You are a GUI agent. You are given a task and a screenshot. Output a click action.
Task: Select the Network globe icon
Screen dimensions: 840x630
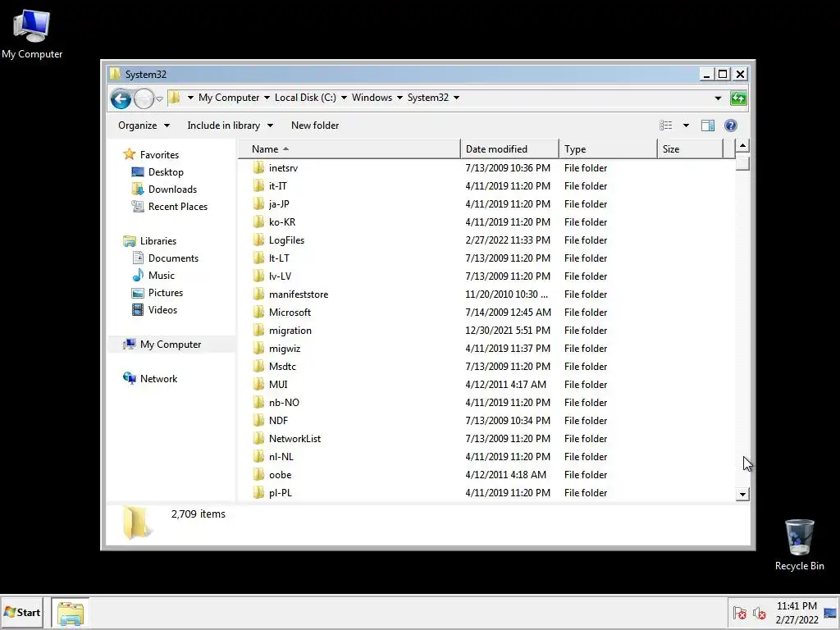(x=129, y=378)
